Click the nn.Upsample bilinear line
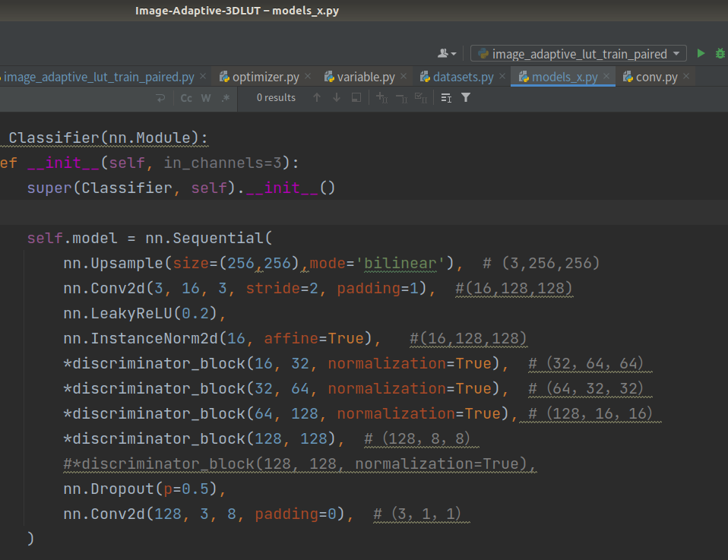Viewport: 728px width, 560px height. [x=263, y=263]
